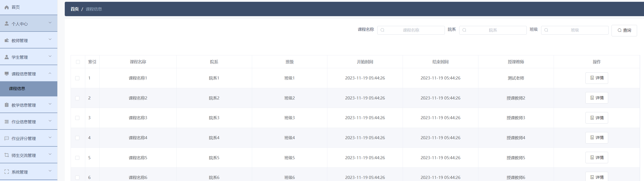This screenshot has width=644, height=181.
Task: Click the 师生交流管理 crop icon
Action: click(x=7, y=155)
